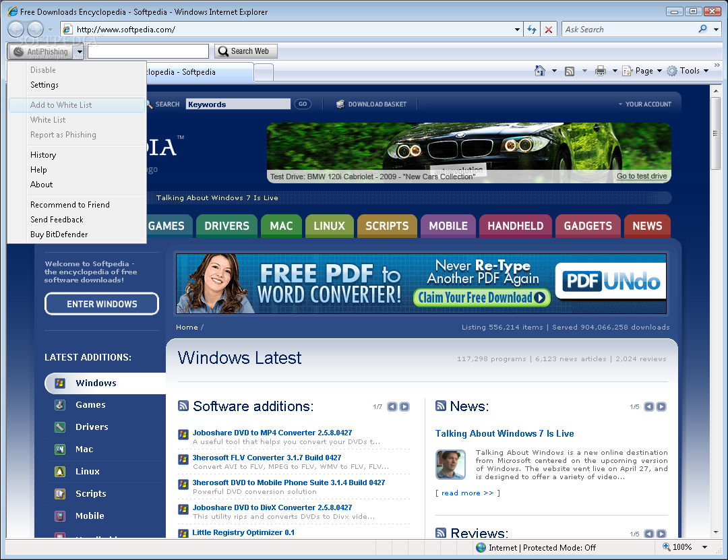Viewport: 728px width, 560px height.
Task: Expand the address bar URL history dropdown
Action: tap(517, 30)
